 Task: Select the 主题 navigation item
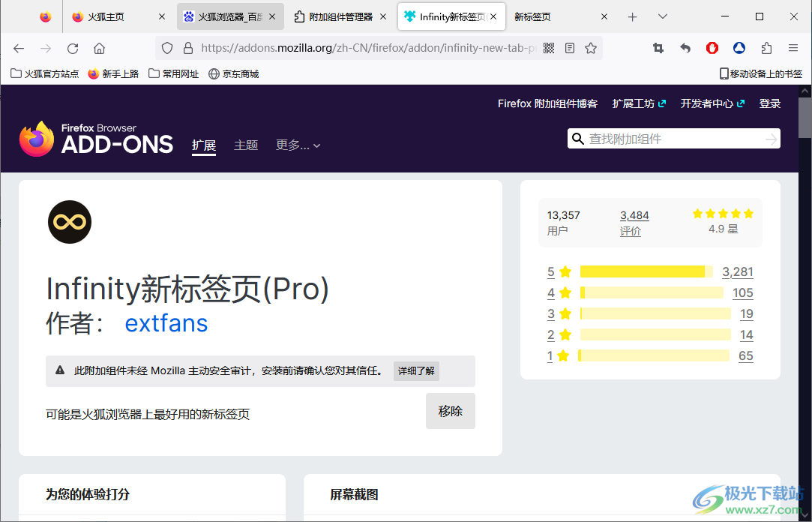tap(246, 145)
